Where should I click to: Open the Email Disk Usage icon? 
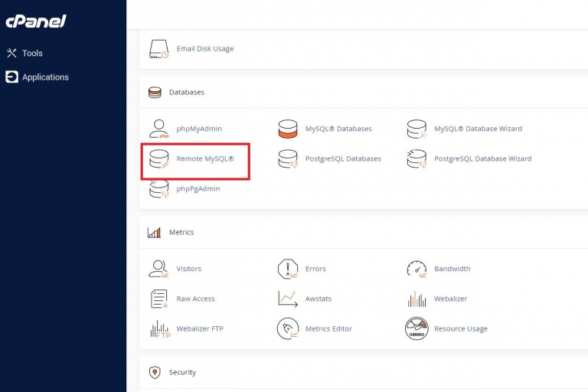click(x=159, y=49)
